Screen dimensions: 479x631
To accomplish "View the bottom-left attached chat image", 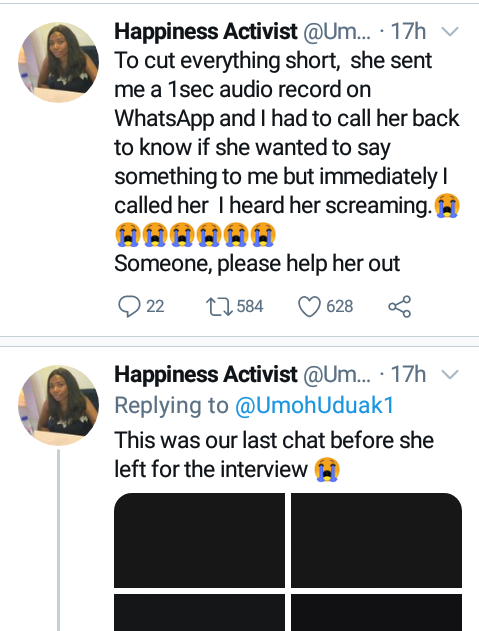I will 199,612.
